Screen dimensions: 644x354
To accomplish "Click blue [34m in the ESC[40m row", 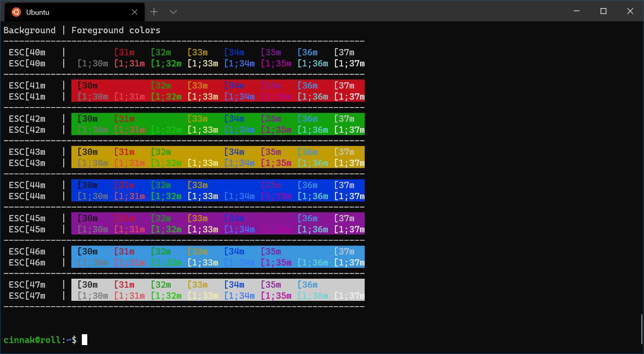I will pyautogui.click(x=234, y=52).
